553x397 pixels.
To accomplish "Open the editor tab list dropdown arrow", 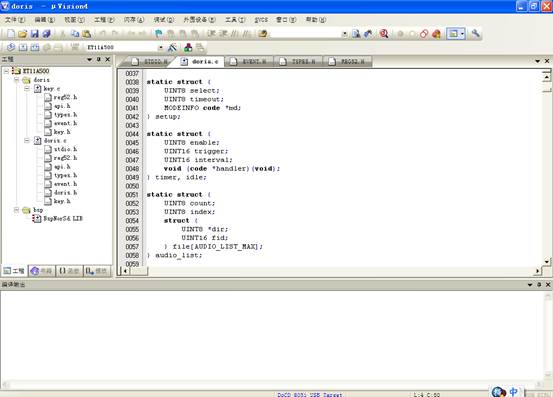I will pos(537,61).
